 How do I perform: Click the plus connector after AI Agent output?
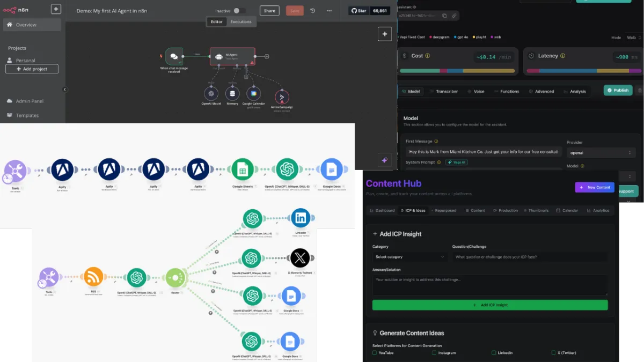click(267, 56)
